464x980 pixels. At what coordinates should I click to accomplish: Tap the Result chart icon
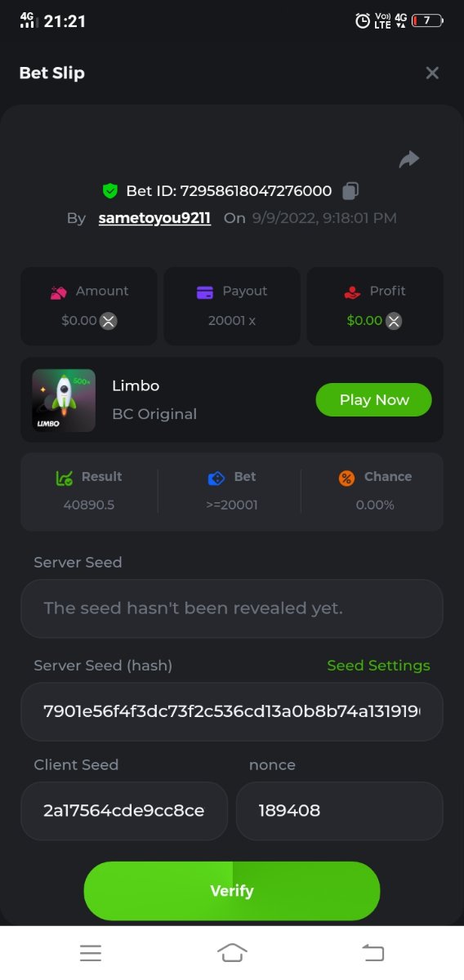[x=65, y=478]
